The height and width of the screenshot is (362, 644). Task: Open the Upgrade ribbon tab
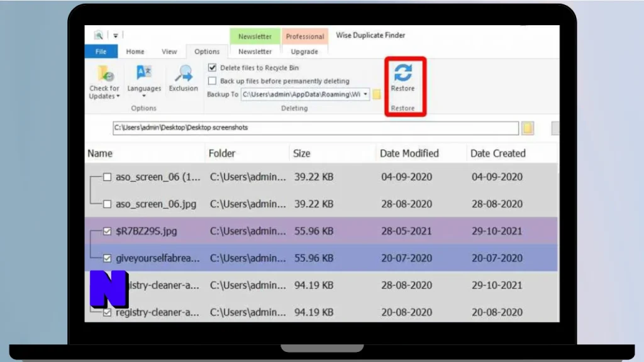point(304,52)
